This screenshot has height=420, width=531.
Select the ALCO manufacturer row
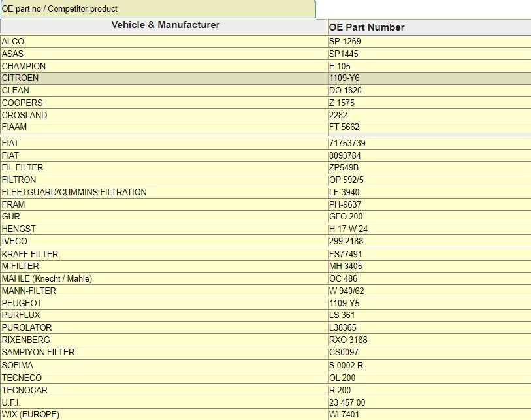point(265,41)
